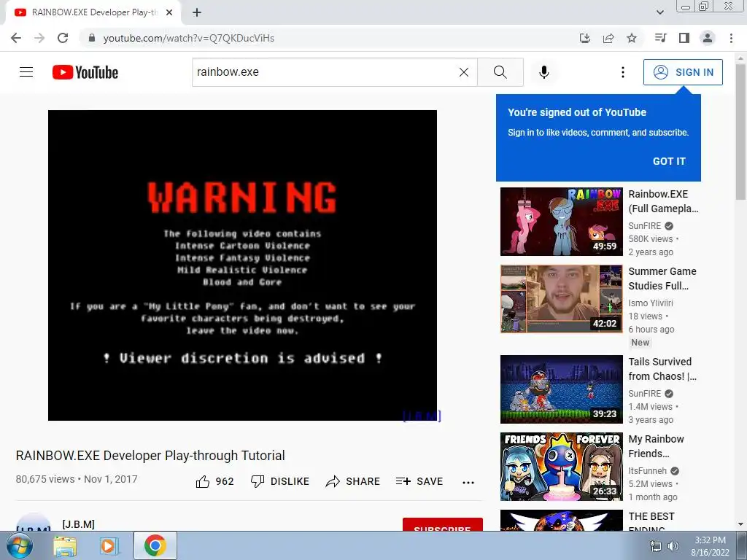Select the RAINBOW.EXE Developer Play-through tab
This screenshot has height=560, width=747.
point(93,12)
